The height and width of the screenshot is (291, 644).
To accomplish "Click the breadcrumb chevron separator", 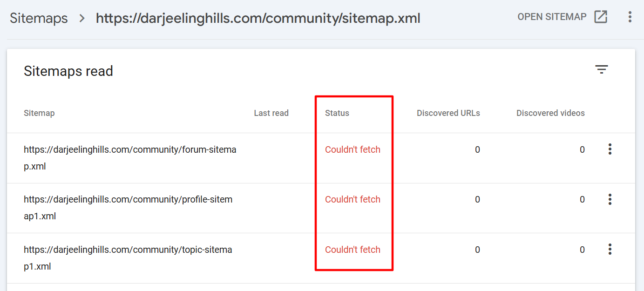I will point(82,19).
